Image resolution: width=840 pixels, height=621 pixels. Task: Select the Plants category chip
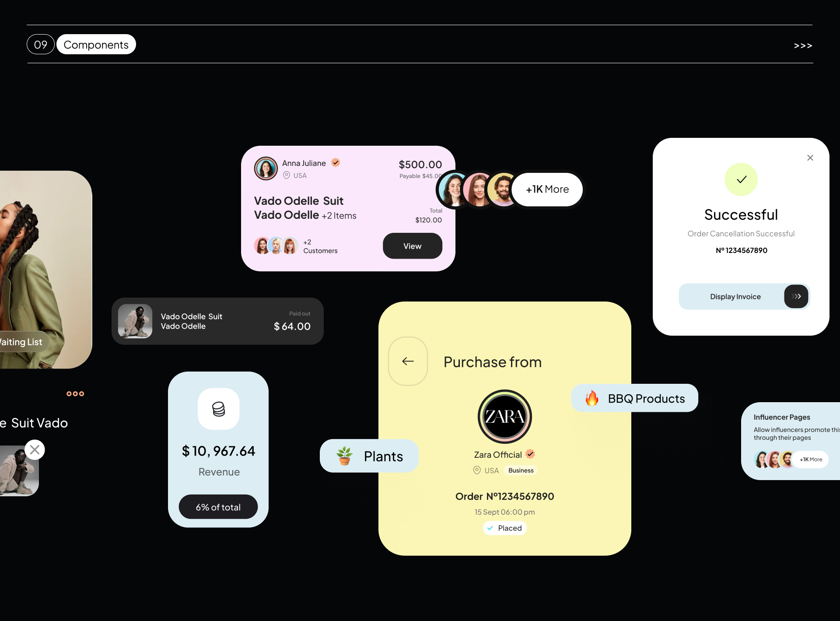click(369, 456)
